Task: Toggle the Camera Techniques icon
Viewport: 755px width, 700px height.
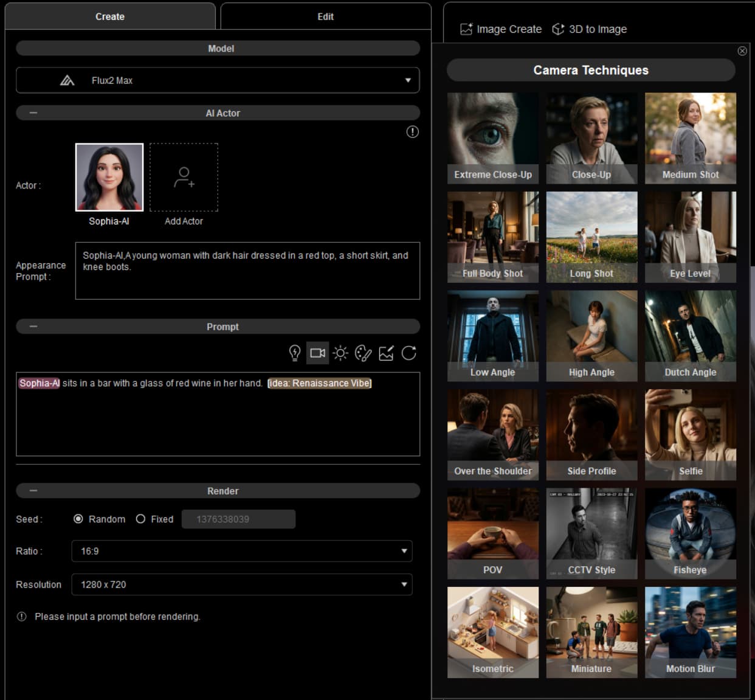Action: click(x=318, y=353)
